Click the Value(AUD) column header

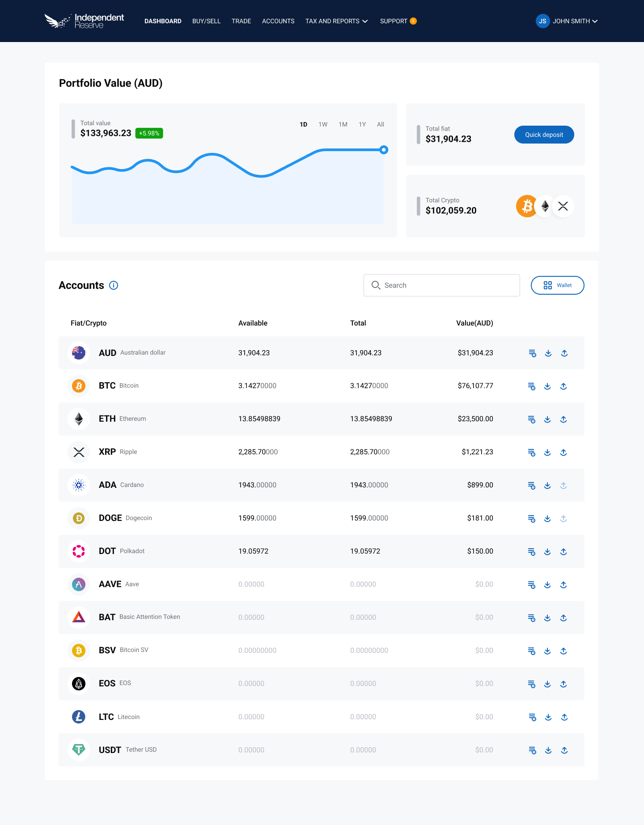click(x=475, y=323)
